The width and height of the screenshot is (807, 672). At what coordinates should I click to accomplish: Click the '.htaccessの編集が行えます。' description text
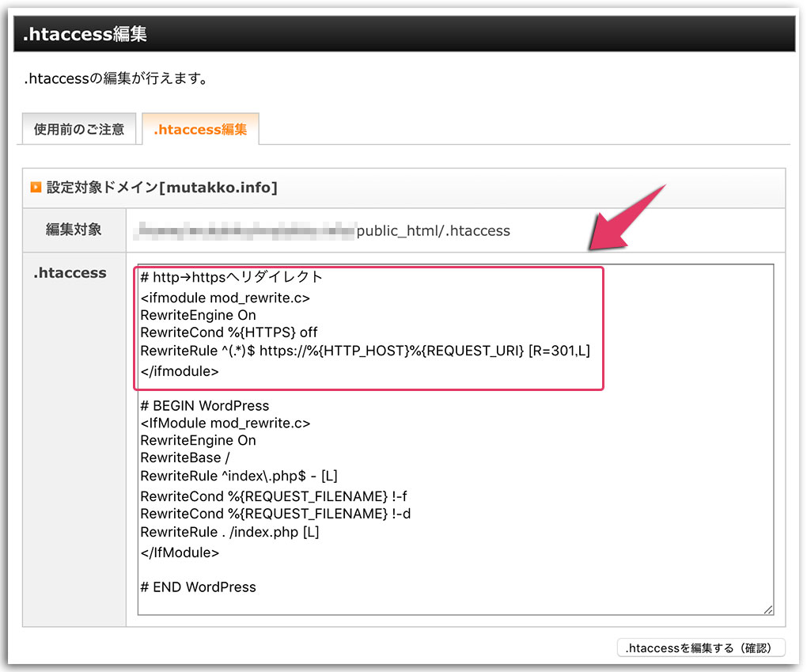click(116, 79)
